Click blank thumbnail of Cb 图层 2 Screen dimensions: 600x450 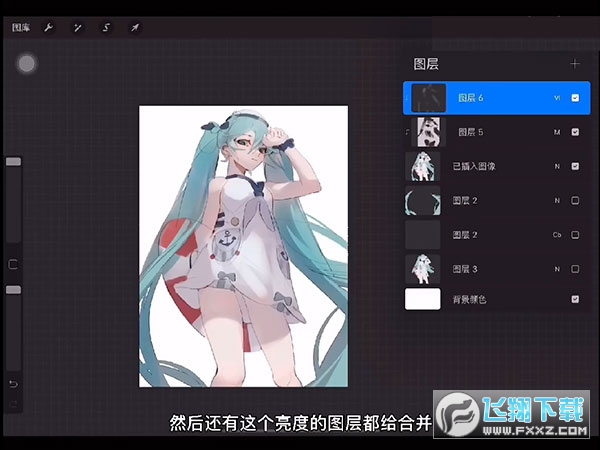pyautogui.click(x=423, y=235)
